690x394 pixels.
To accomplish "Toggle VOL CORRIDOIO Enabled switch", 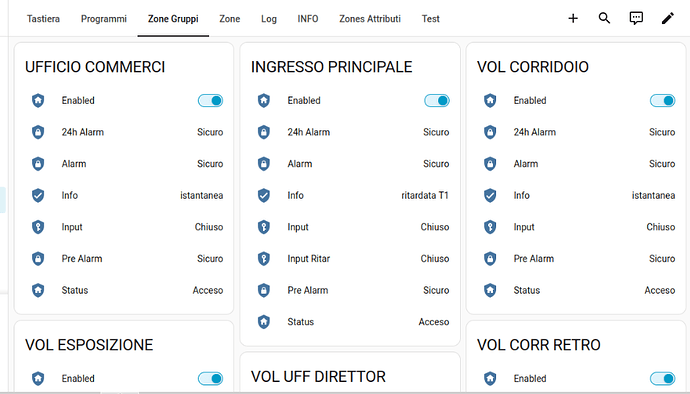I will (x=662, y=101).
